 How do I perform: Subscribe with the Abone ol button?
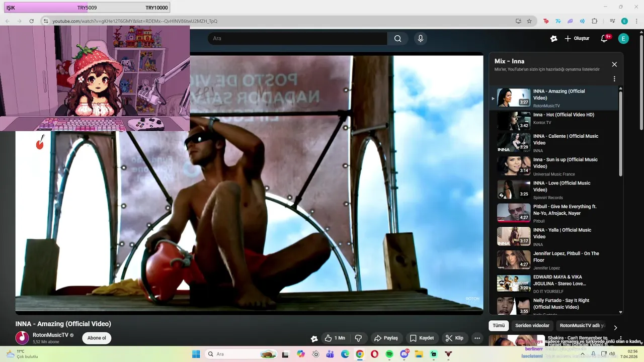(97, 338)
